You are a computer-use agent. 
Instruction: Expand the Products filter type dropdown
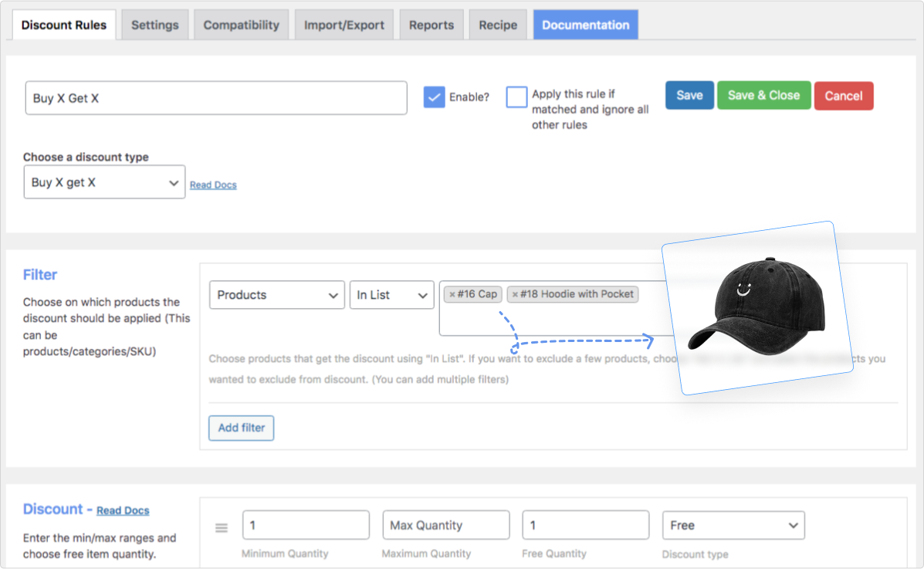[x=277, y=295]
